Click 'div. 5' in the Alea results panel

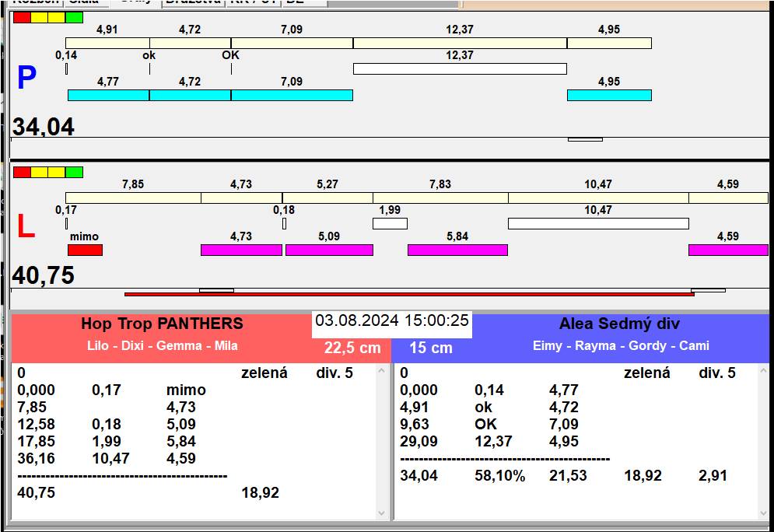click(717, 373)
